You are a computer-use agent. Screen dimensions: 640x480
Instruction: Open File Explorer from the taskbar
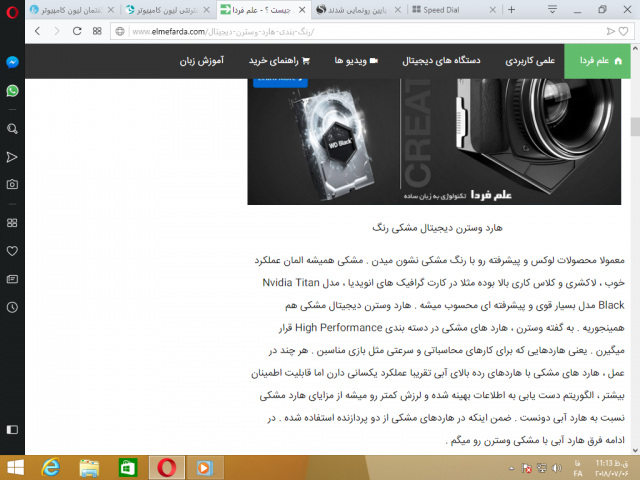[x=89, y=468]
